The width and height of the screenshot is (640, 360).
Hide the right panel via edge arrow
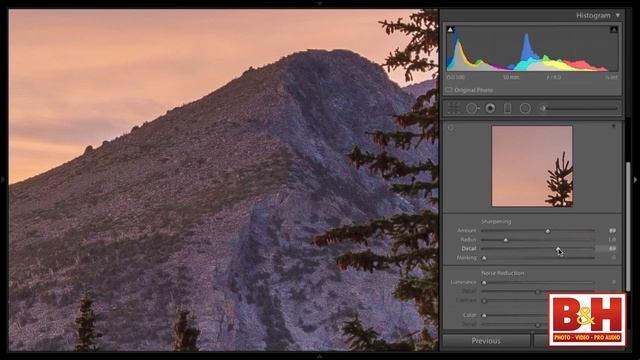(636, 180)
